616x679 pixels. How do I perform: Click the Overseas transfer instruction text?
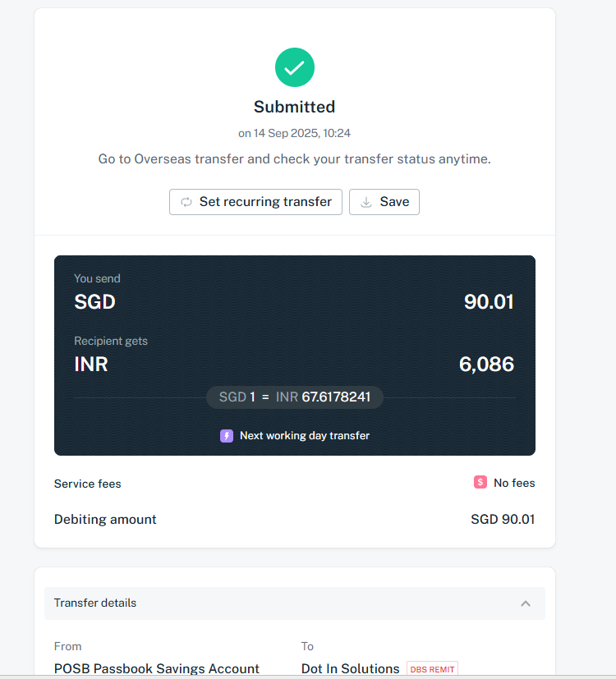(x=295, y=159)
